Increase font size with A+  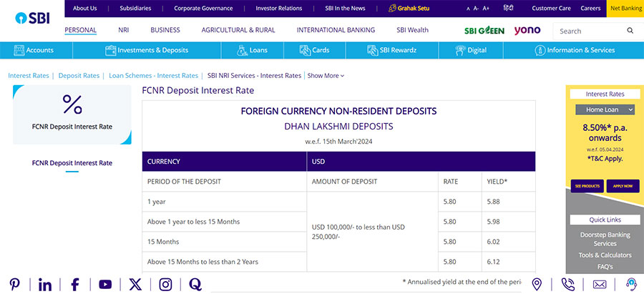click(x=486, y=9)
